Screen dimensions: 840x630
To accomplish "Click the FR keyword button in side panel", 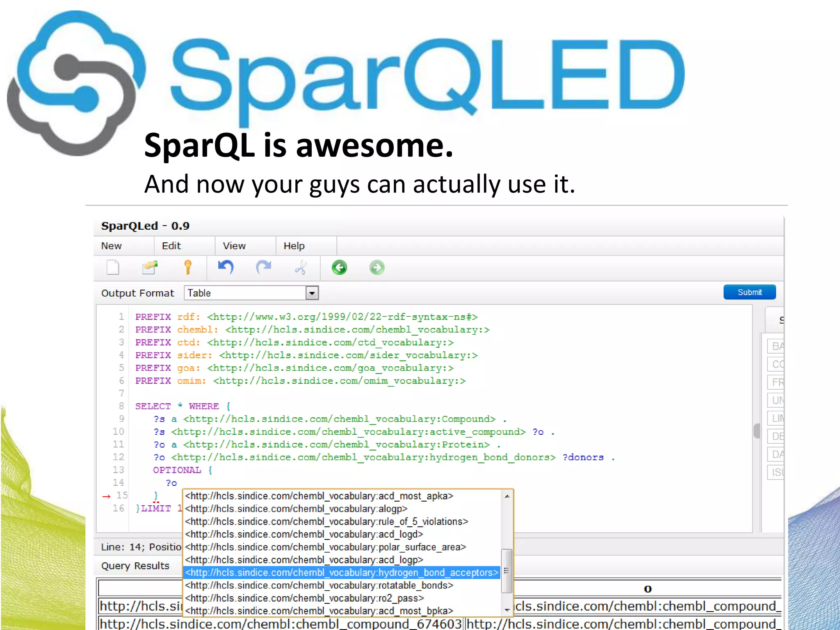I will click(776, 382).
